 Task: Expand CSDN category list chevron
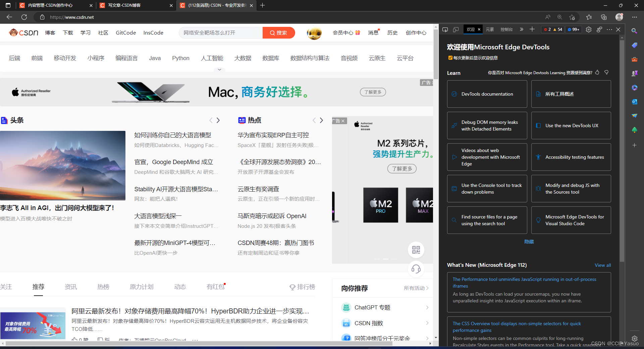pyautogui.click(x=219, y=69)
